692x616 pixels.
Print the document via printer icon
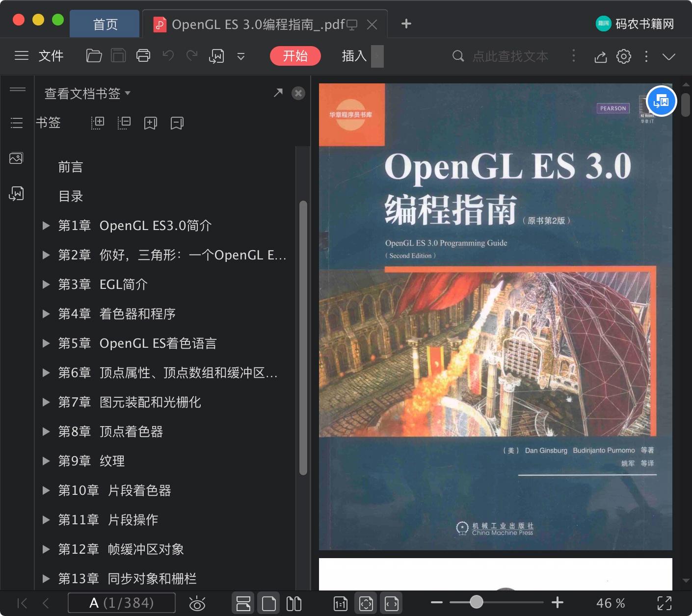[143, 56]
